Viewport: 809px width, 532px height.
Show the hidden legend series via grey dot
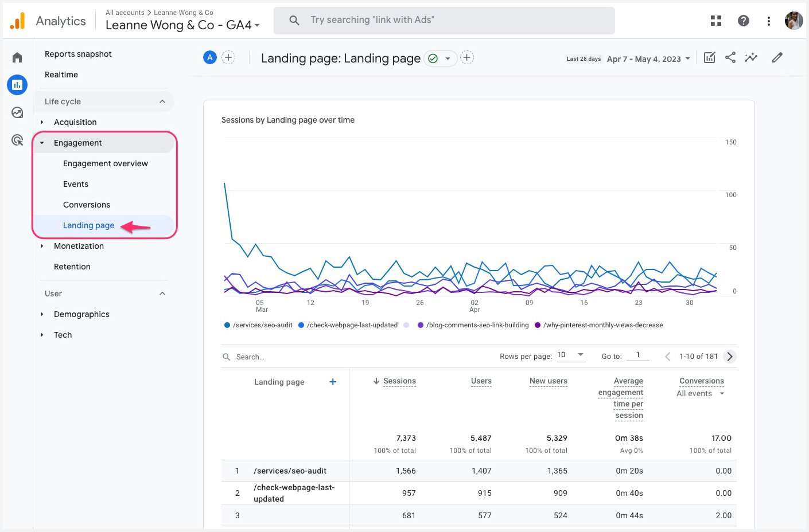406,325
